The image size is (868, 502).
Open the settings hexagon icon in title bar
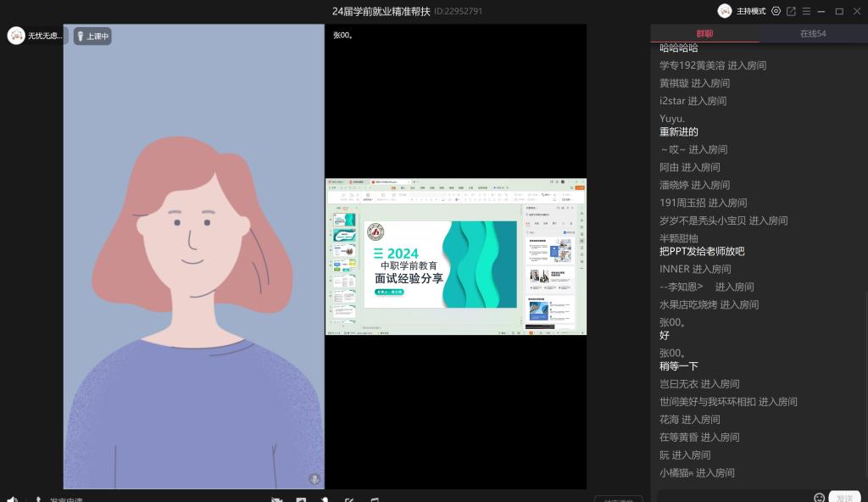point(776,11)
